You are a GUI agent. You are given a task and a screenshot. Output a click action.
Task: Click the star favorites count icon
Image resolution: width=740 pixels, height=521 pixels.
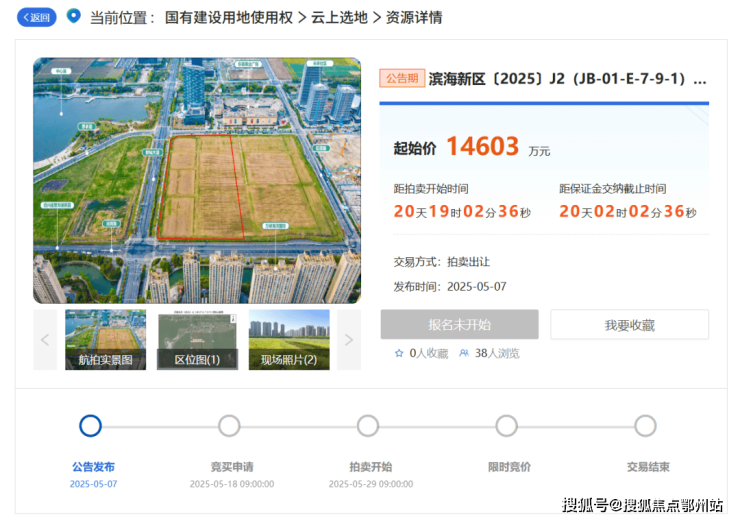click(399, 353)
